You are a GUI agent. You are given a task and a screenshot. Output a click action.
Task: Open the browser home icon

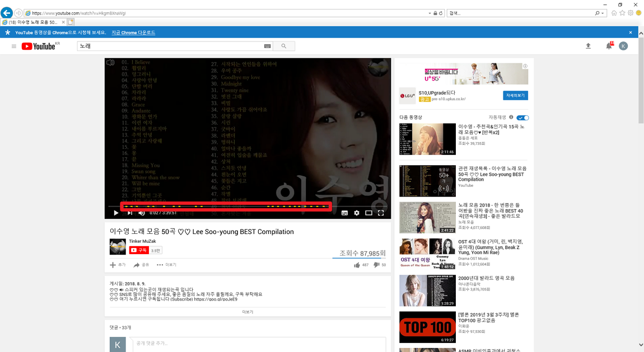[x=614, y=13]
